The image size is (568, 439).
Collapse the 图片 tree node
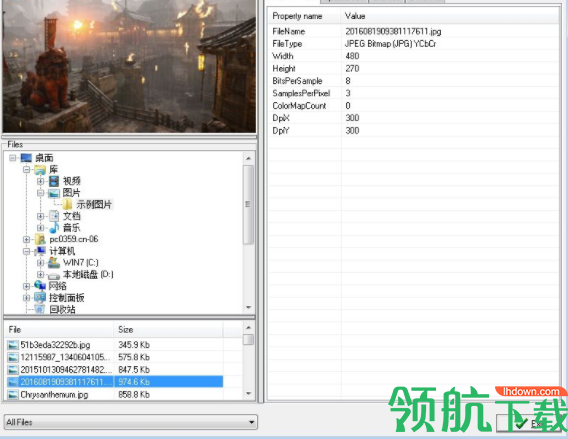[x=40, y=193]
